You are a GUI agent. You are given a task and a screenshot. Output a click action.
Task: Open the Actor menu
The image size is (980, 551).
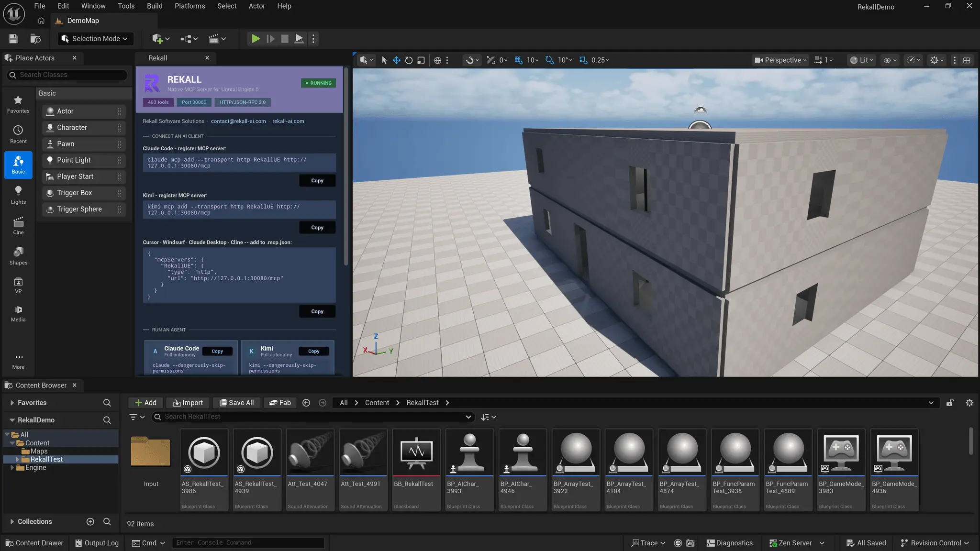pyautogui.click(x=256, y=6)
